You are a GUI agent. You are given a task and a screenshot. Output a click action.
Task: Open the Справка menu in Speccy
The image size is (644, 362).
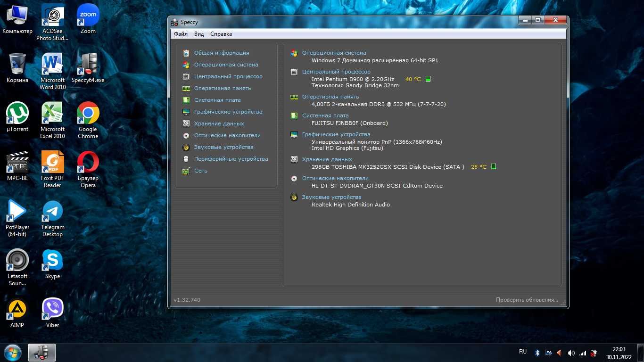221,34
